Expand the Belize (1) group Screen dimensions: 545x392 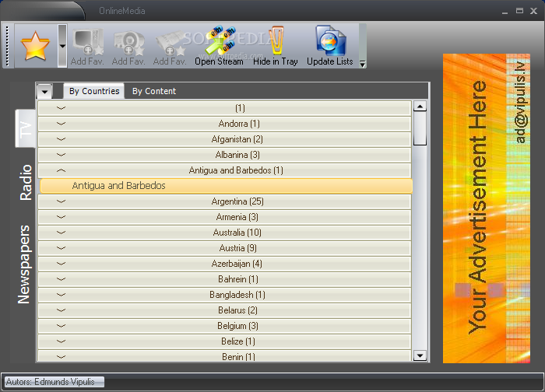pyautogui.click(x=224, y=341)
